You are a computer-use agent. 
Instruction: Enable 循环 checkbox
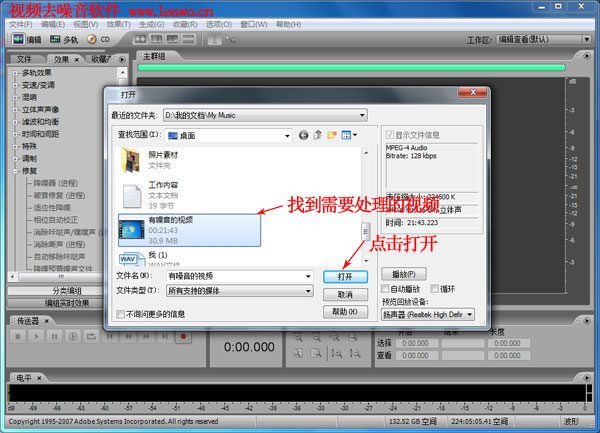[434, 289]
